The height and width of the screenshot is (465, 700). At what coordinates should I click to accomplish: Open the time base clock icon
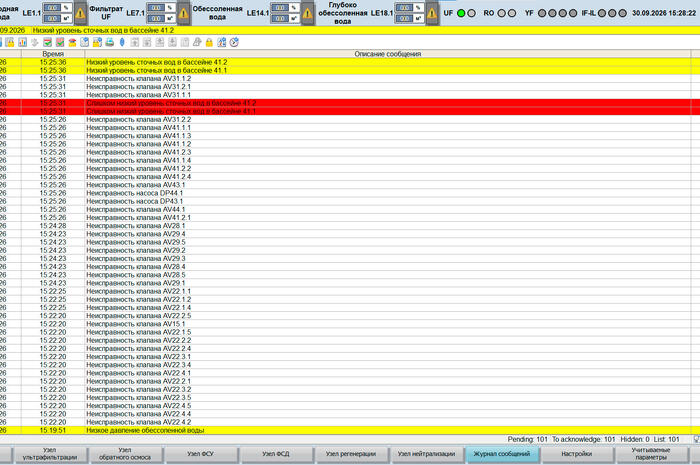point(234,42)
